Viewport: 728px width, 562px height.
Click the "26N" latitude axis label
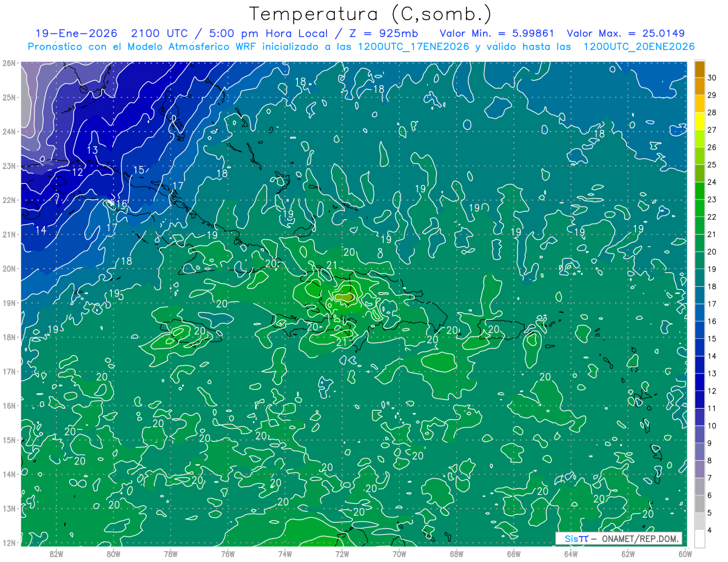(8, 63)
